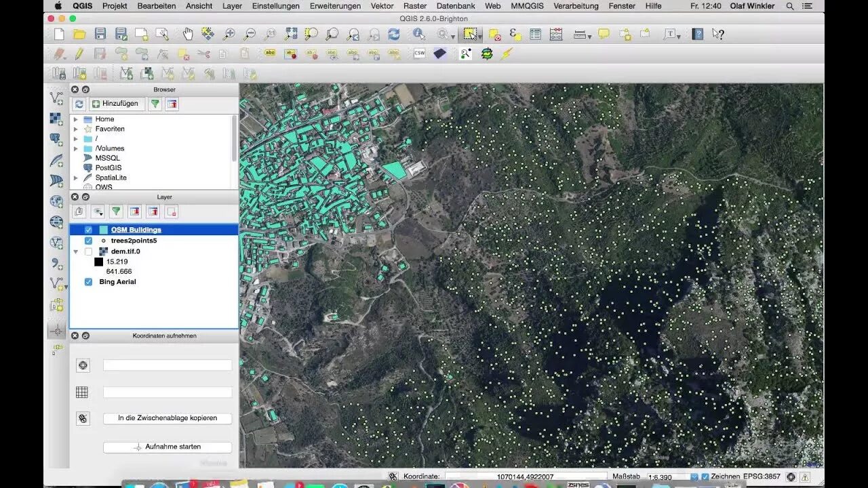Image resolution: width=868 pixels, height=488 pixels.
Task: Click the Koordinate input field in status bar
Action: pos(526,476)
